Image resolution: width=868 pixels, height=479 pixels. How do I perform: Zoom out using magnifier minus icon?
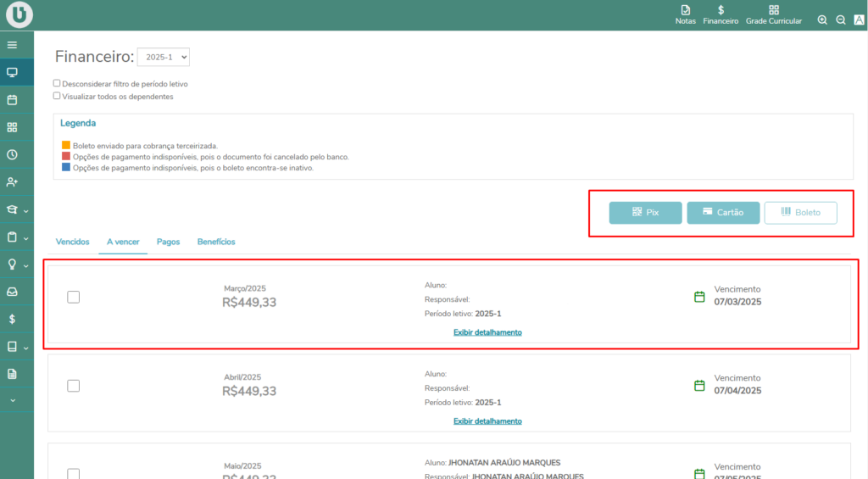click(841, 20)
